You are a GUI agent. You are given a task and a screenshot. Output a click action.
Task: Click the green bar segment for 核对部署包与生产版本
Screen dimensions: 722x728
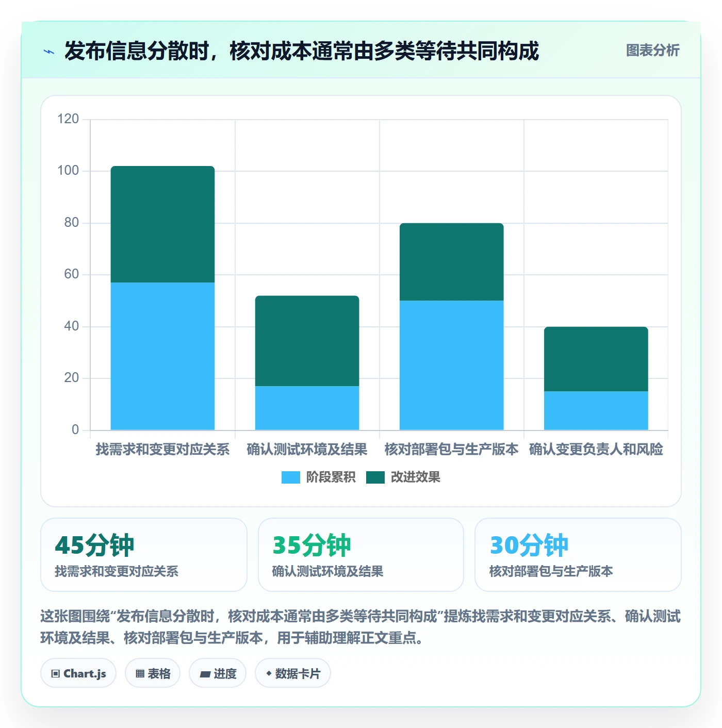[451, 262]
